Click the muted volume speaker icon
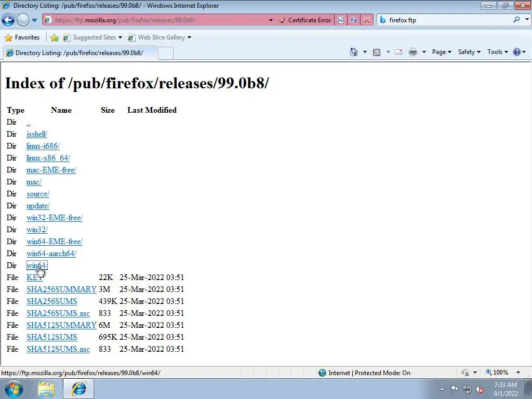Viewport: 532px width, 399px height. [480, 390]
